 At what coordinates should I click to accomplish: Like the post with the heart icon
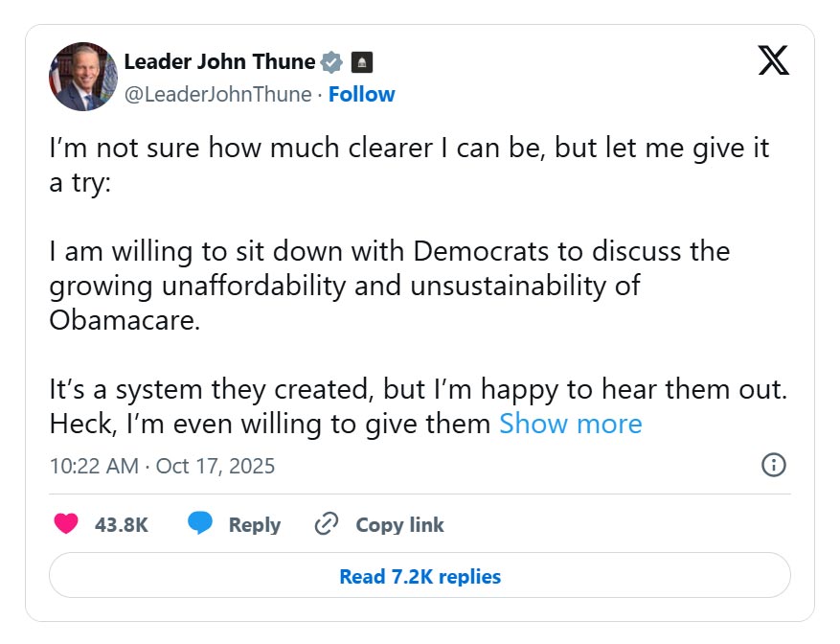(66, 524)
